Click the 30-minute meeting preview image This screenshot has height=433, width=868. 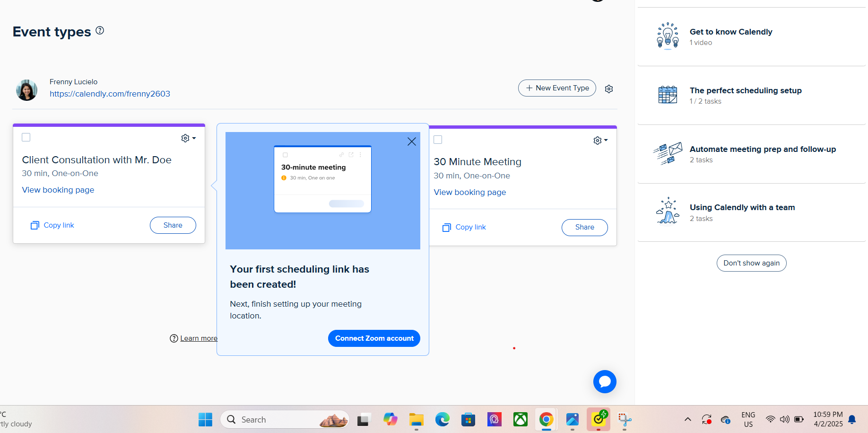pos(323,191)
